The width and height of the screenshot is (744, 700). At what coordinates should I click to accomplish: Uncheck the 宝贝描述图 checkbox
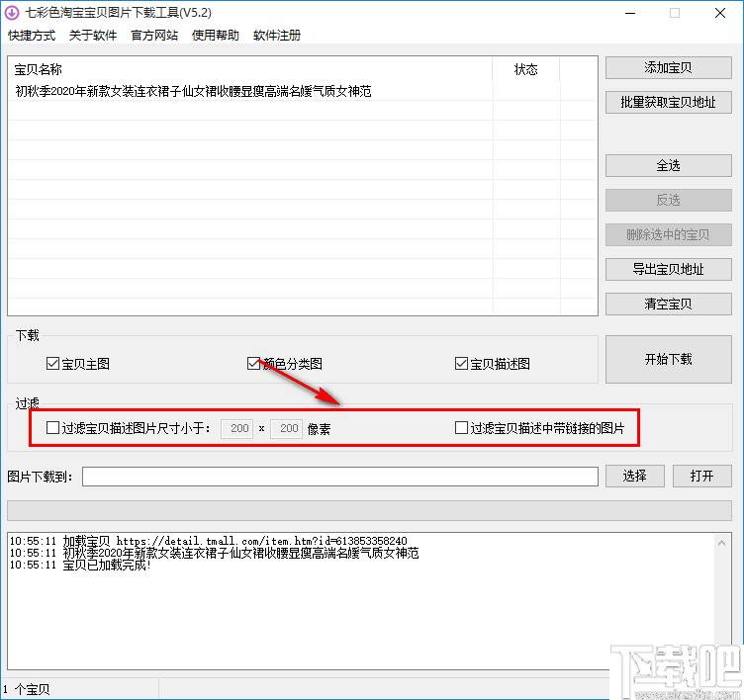461,364
